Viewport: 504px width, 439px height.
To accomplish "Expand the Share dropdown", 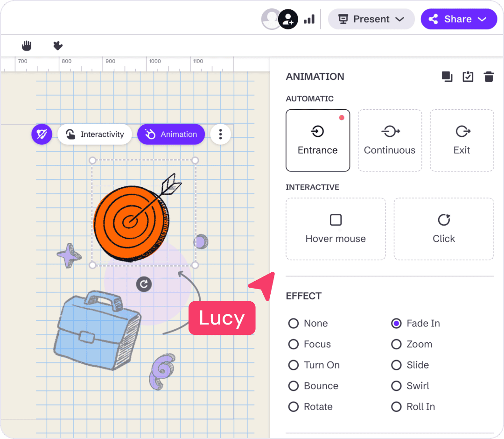I will [458, 19].
